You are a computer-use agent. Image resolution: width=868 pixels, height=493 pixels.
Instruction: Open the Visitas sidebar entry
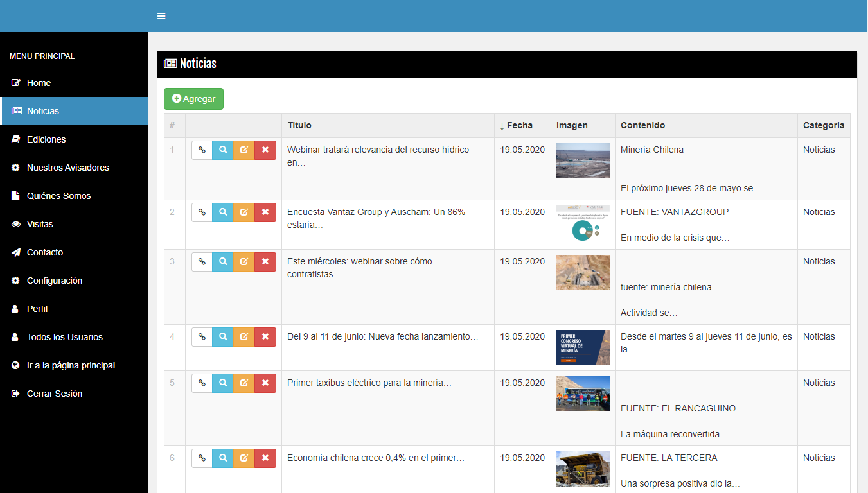pyautogui.click(x=40, y=224)
